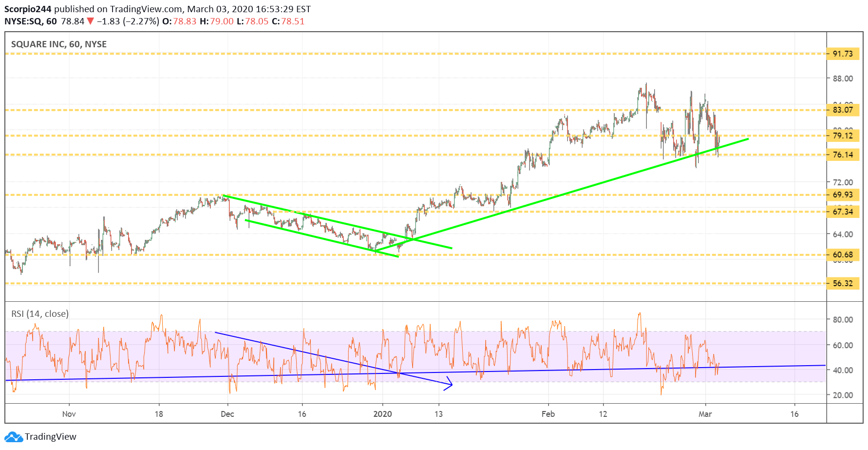The width and height of the screenshot is (868, 450).
Task: Click the RSI 80.00 axis value
Action: click(x=843, y=320)
